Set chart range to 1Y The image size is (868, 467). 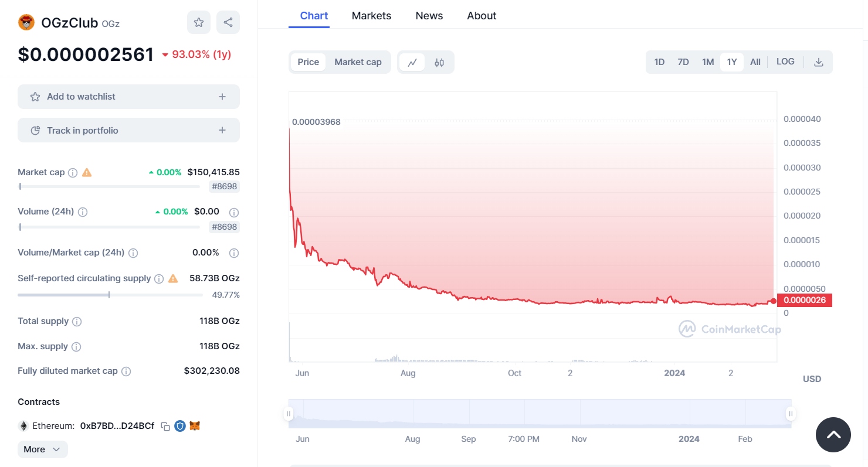[x=732, y=62]
